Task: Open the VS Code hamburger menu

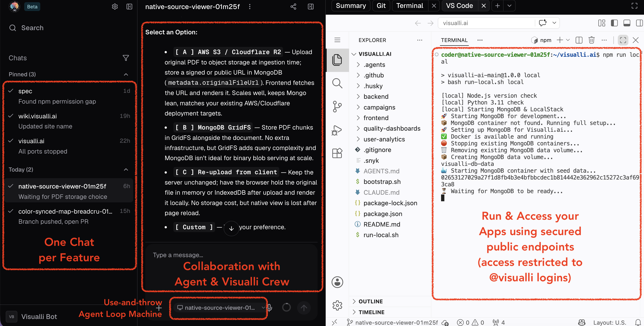Action: [337, 40]
